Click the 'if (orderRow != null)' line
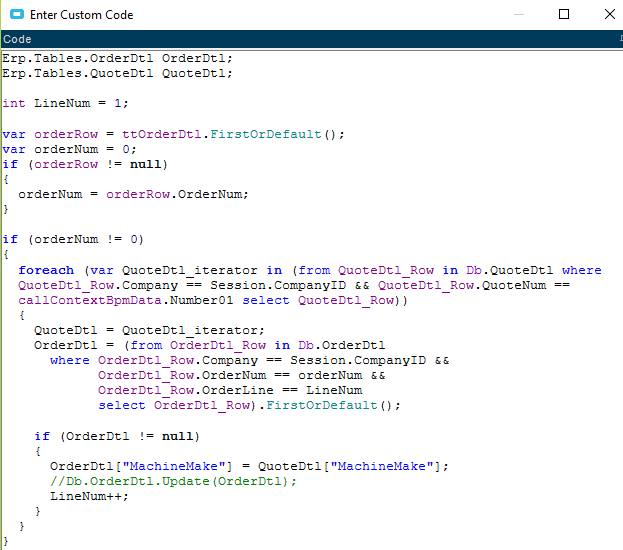Image resolution: width=623 pixels, height=550 pixels. coord(85,165)
